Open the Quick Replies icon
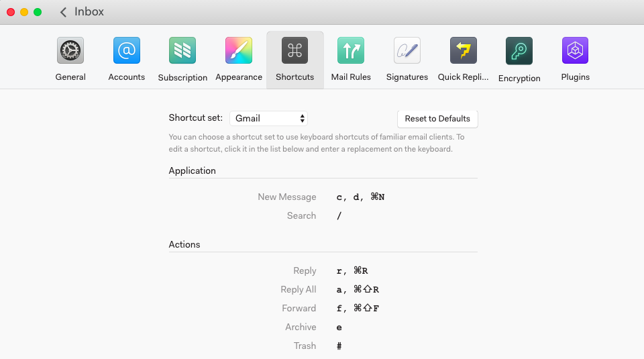 tap(464, 51)
